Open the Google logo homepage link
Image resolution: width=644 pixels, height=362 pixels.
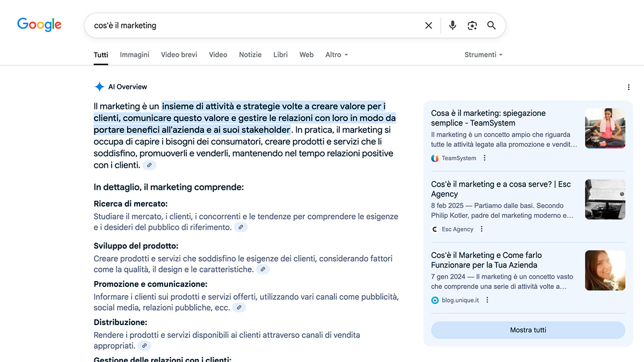[x=39, y=25]
